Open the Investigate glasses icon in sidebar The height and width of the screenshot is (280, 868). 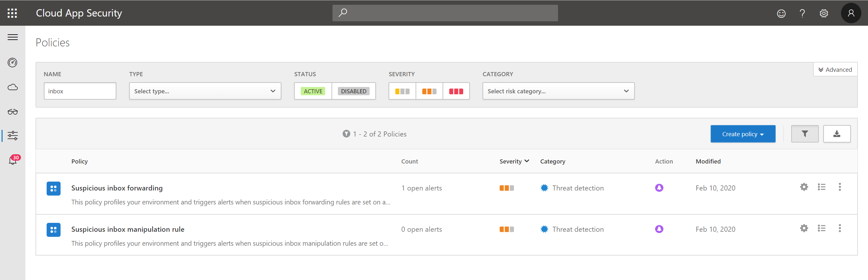pyautogui.click(x=12, y=112)
